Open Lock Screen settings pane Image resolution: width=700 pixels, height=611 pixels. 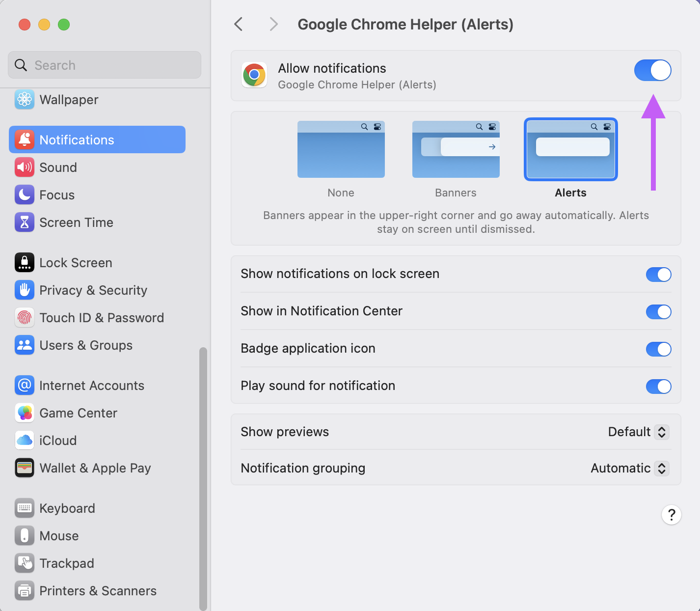coord(97,262)
